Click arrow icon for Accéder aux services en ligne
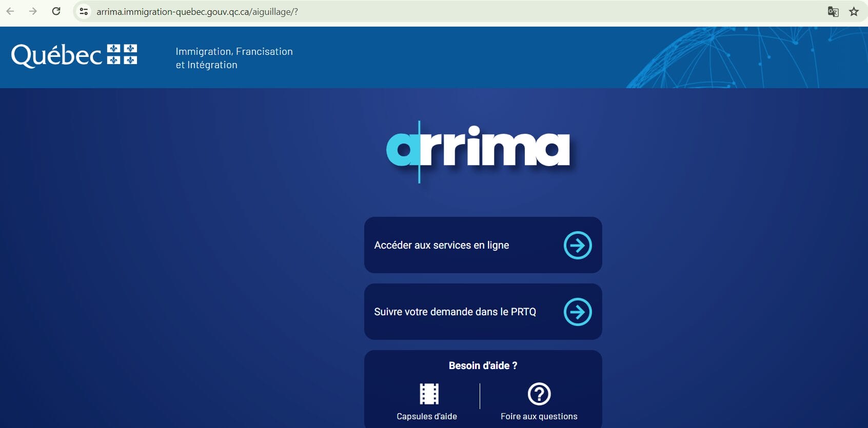This screenshot has height=428, width=868. click(x=578, y=245)
